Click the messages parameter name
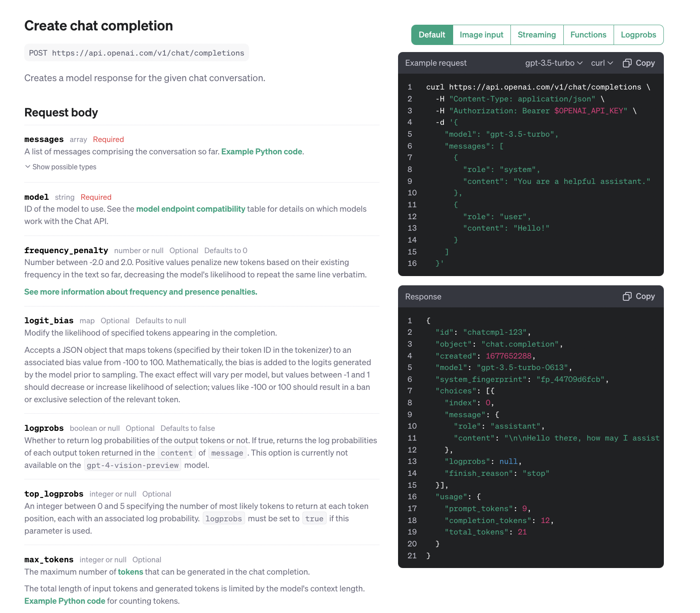 point(44,139)
